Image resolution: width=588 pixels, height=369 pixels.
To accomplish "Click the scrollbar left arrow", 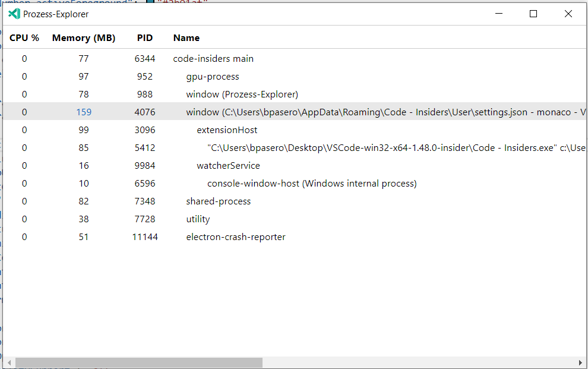I will pyautogui.click(x=9, y=362).
